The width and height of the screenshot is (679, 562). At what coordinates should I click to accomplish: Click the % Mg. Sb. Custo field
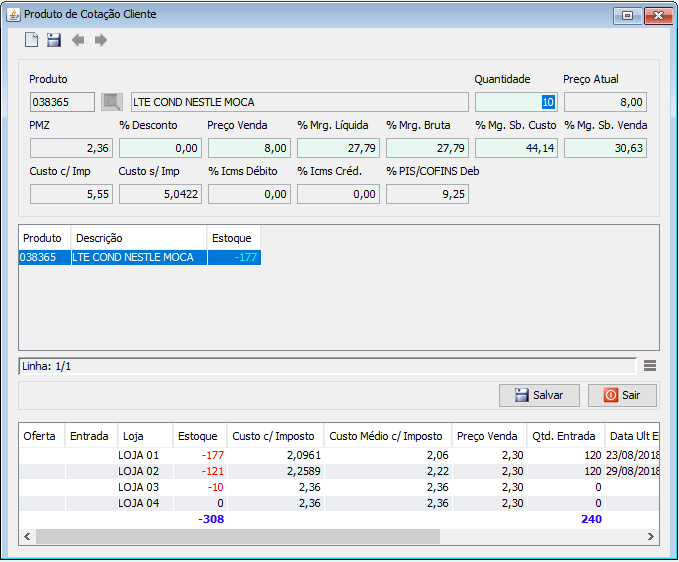516,148
